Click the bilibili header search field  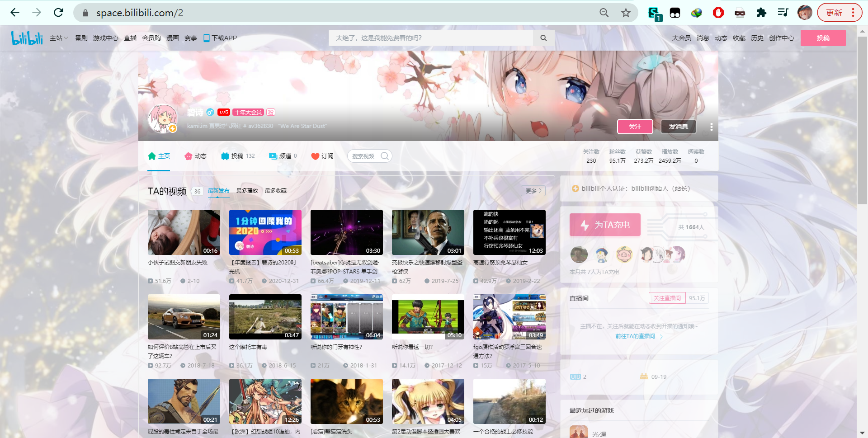point(431,38)
